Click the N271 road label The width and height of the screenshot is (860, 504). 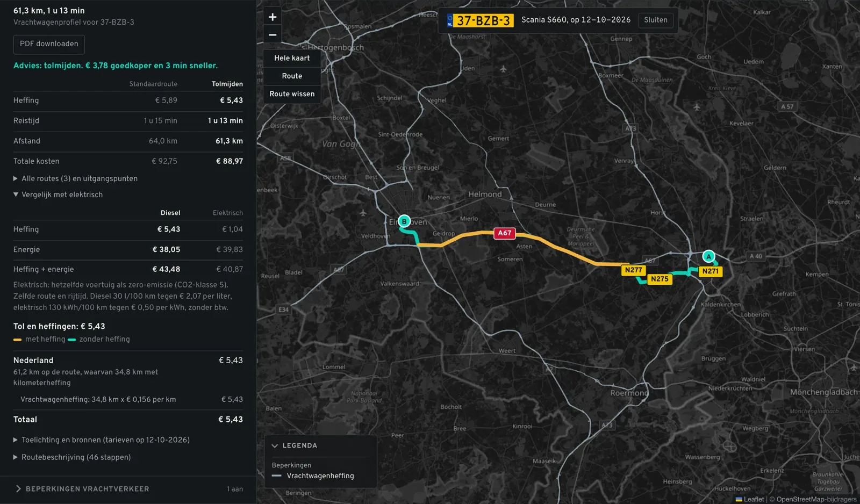710,271
